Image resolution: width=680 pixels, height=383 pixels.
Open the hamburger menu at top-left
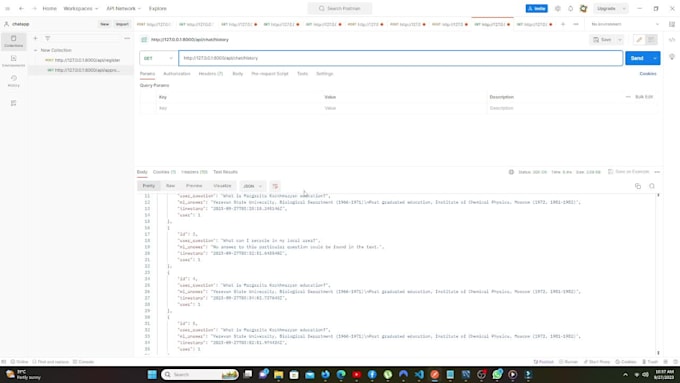pos(7,8)
